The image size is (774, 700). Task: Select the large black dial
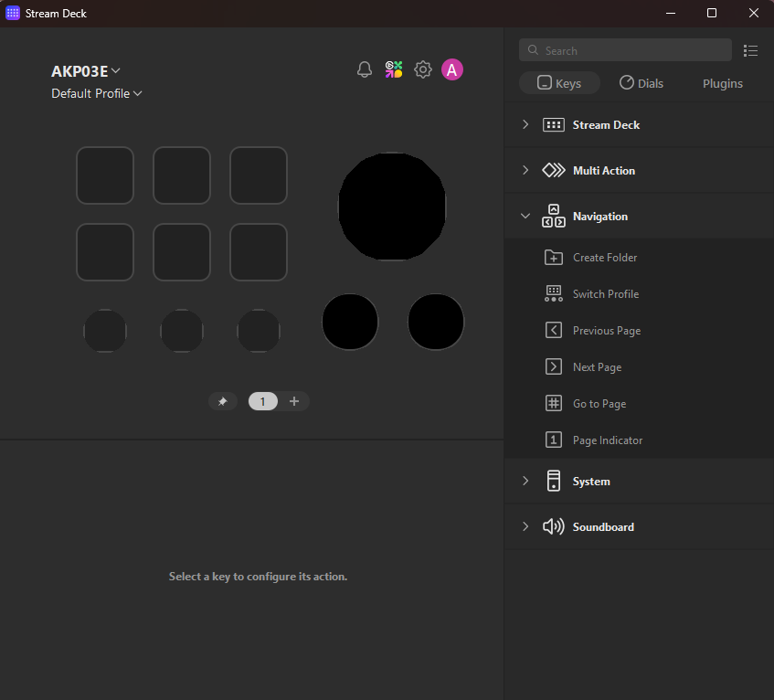pyautogui.click(x=392, y=207)
